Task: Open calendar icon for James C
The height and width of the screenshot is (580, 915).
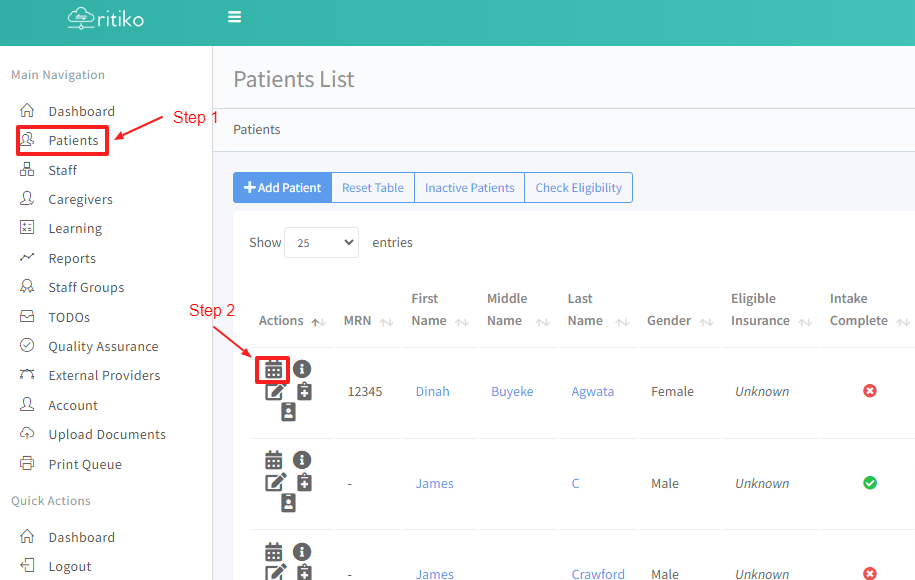Action: click(x=273, y=460)
